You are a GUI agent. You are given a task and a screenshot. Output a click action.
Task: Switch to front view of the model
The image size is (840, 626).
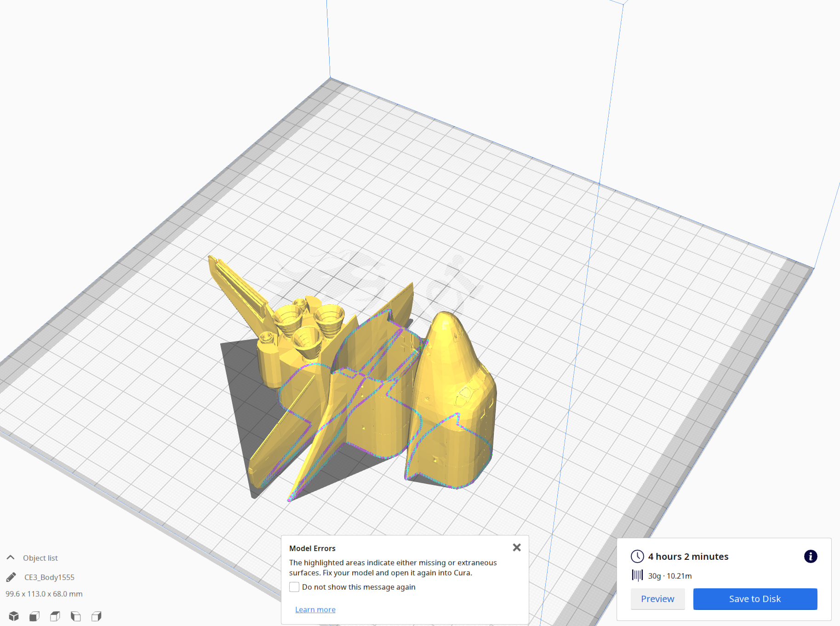34,616
